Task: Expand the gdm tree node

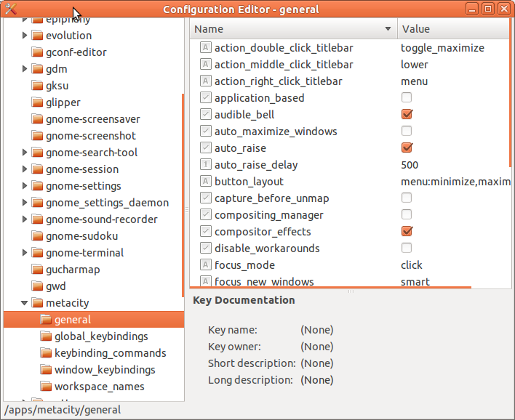Action: 24,68
